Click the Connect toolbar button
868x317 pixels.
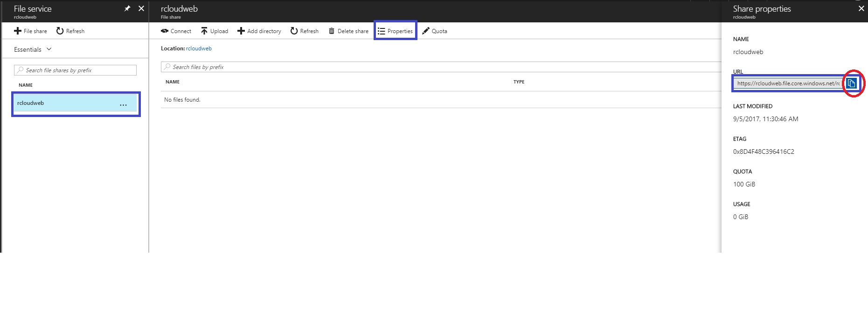pos(176,31)
